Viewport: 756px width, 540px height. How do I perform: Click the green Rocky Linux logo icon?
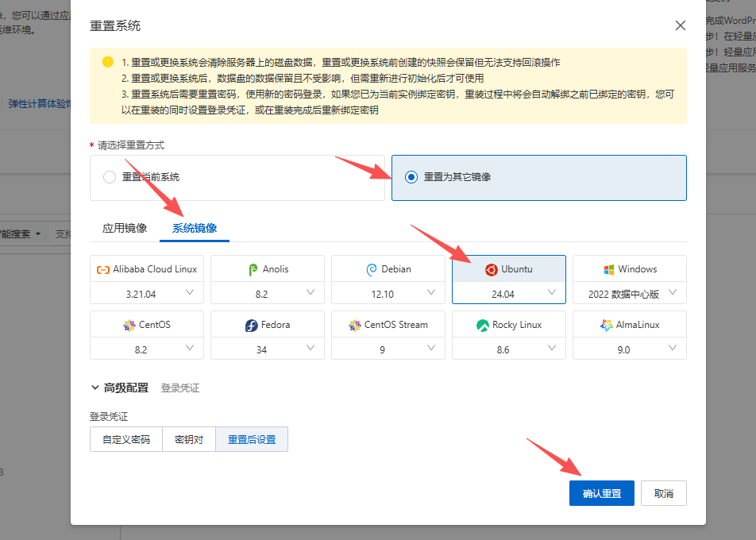pyautogui.click(x=483, y=326)
